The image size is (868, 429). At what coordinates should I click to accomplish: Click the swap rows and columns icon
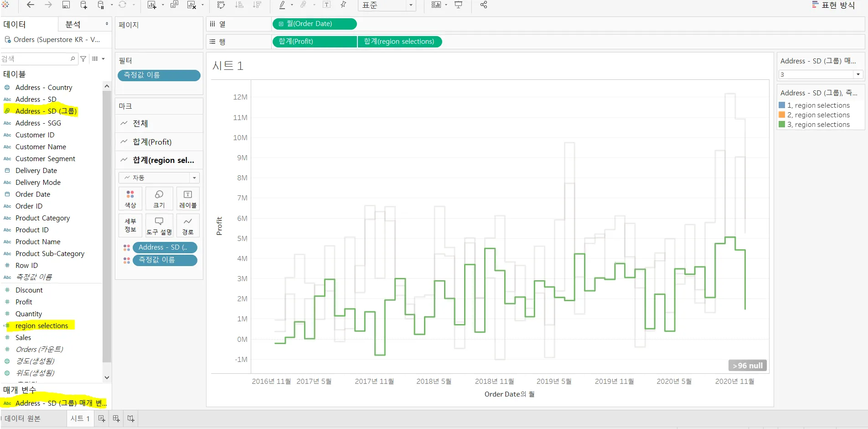[221, 5]
